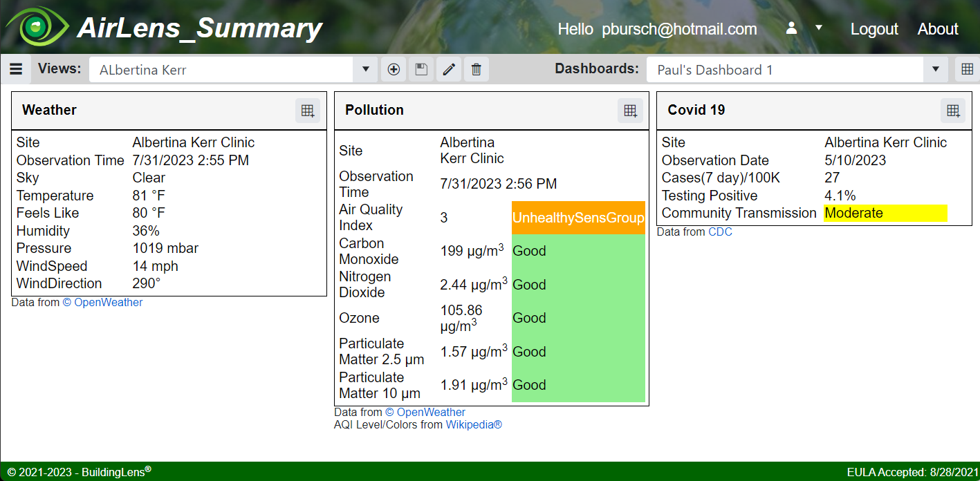The height and width of the screenshot is (481, 980).
Task: Open the About page
Action: 938,29
